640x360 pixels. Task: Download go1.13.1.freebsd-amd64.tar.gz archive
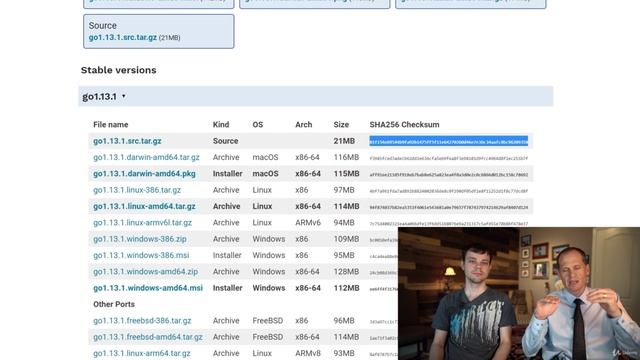tap(148, 337)
